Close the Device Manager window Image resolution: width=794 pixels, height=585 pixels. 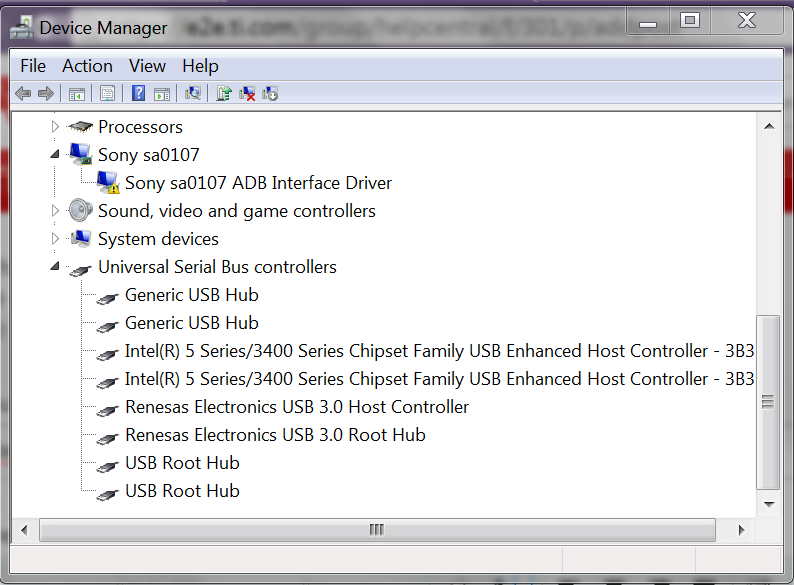coord(747,22)
